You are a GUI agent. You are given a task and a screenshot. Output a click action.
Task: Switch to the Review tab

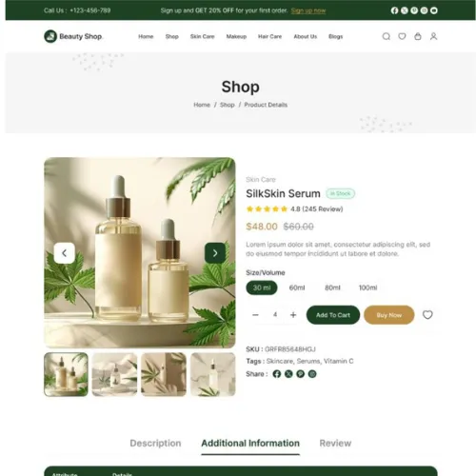pos(335,443)
